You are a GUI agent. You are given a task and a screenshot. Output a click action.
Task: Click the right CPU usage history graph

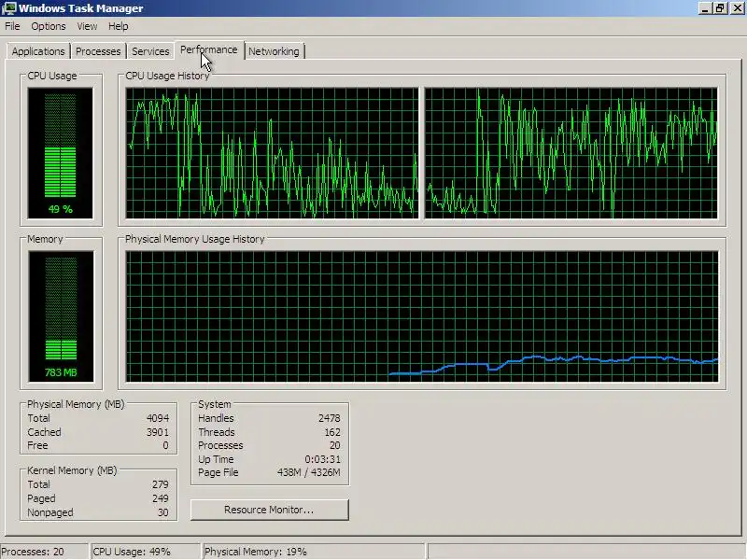click(x=571, y=153)
